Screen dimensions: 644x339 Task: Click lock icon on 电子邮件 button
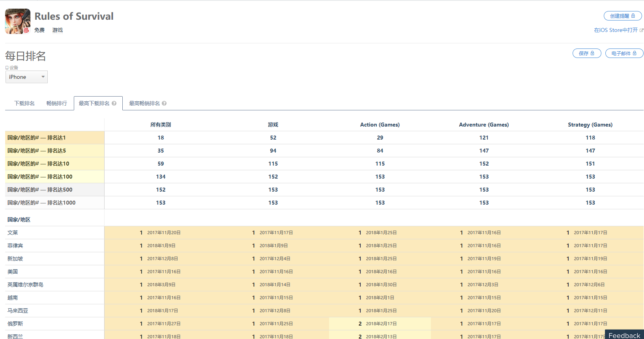(x=635, y=53)
